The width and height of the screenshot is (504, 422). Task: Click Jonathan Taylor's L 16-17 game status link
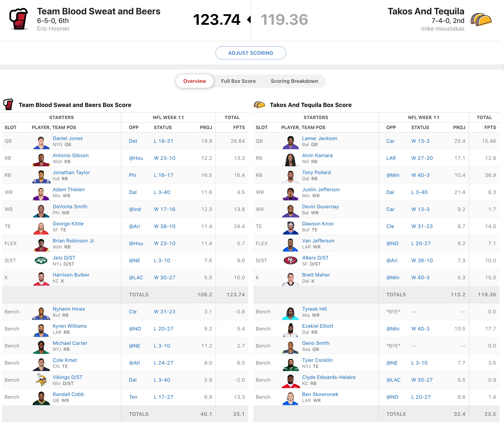coord(163,175)
